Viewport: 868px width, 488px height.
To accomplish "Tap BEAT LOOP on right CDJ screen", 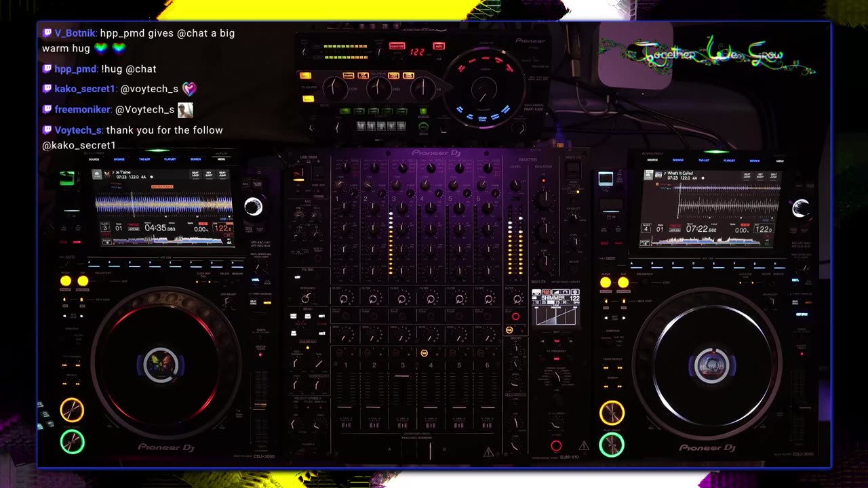I will (747, 176).
